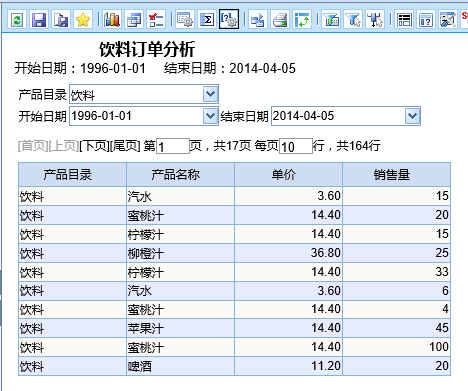The width and height of the screenshot is (468, 391).
Task: Click the stacked windows view icon
Action: (134, 20)
